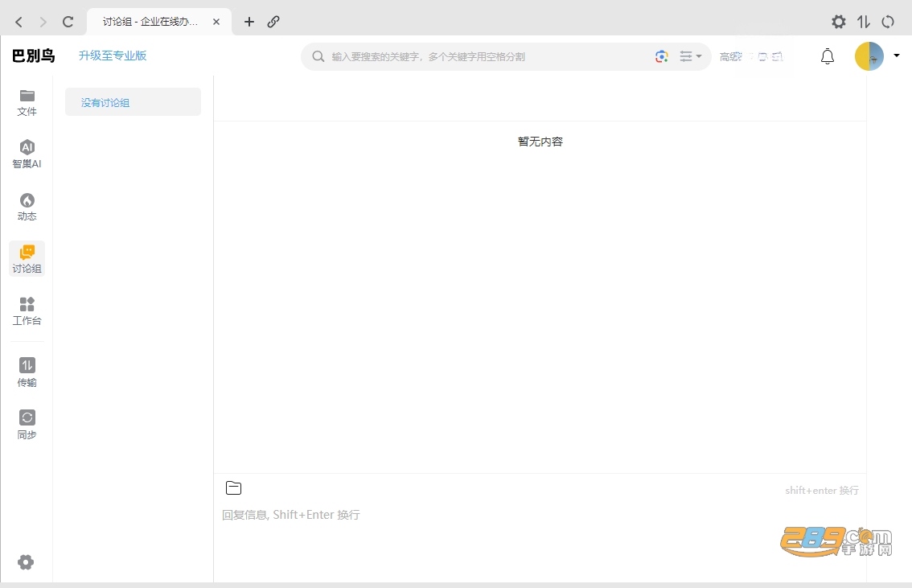Open image search with the camera icon

661,56
